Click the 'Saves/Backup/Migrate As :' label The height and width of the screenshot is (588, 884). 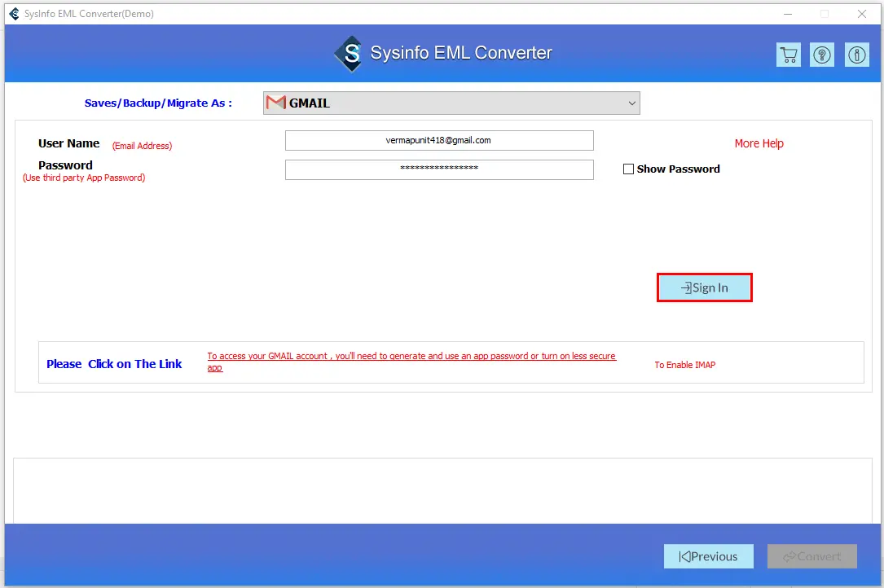(158, 103)
